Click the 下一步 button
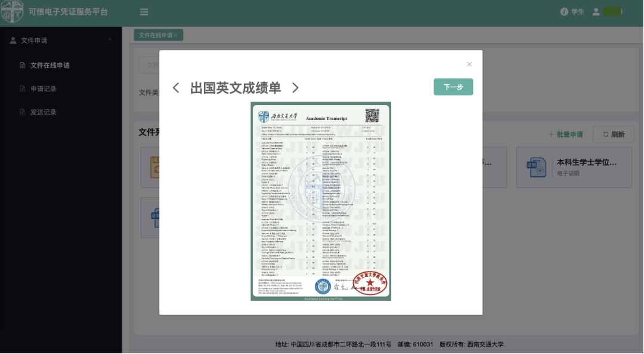Image resolution: width=644 pixels, height=354 pixels. pos(453,87)
